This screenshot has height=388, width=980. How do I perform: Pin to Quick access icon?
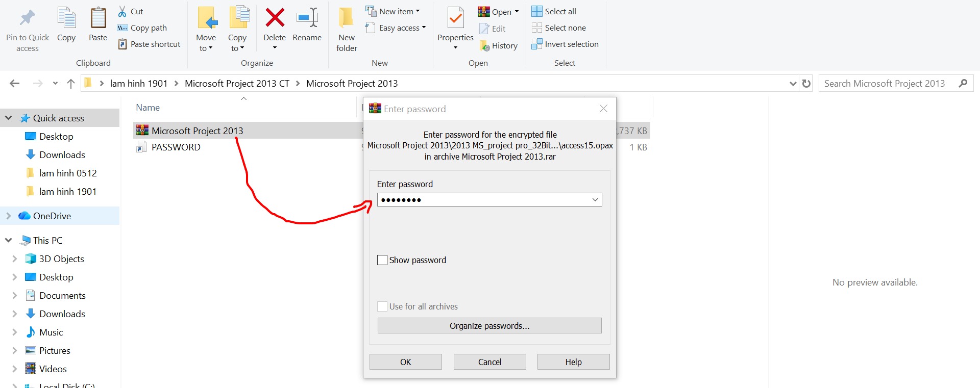pos(28,18)
